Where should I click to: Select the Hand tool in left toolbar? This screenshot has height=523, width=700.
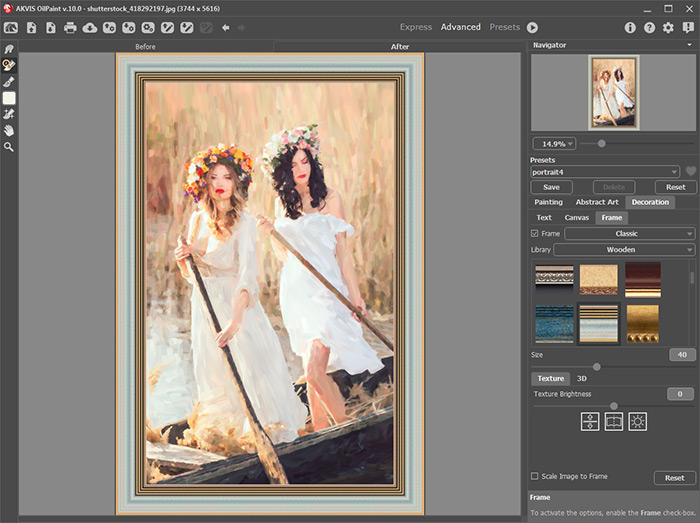(x=9, y=130)
